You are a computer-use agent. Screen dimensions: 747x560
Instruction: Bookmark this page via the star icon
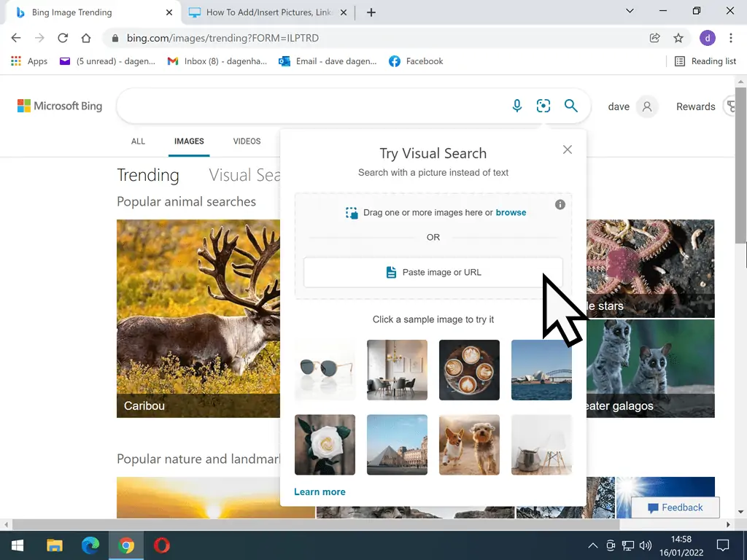680,38
